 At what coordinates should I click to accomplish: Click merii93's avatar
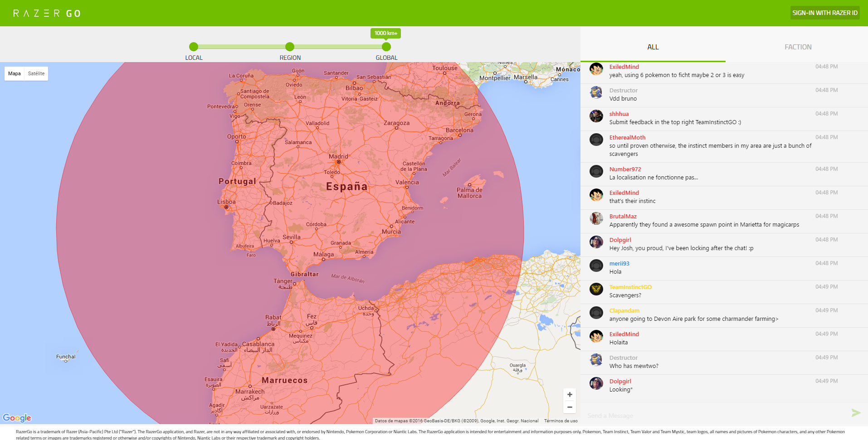596,266
